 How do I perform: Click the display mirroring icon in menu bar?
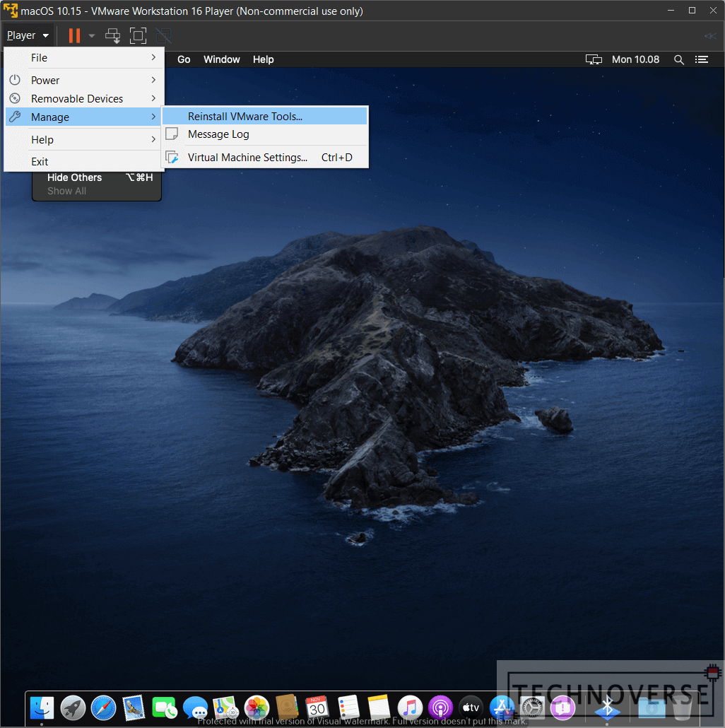tap(593, 59)
